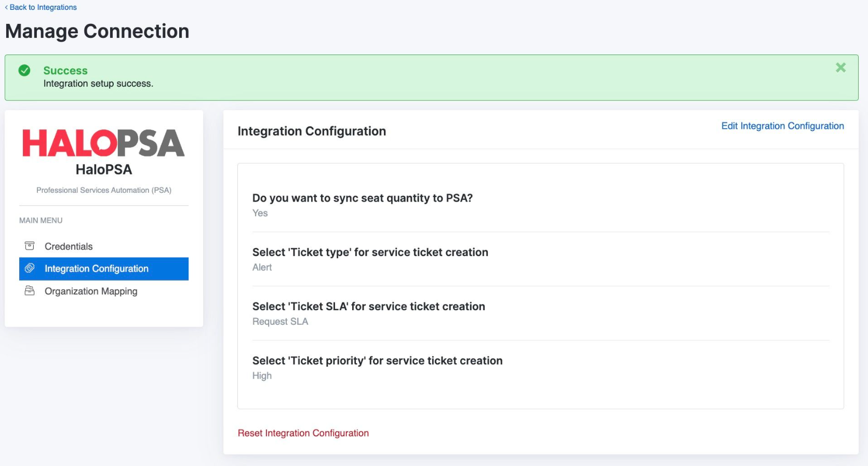Click the back chevron before Back to Integrations
Image resolution: width=868 pixels, height=466 pixels.
tap(6, 7)
